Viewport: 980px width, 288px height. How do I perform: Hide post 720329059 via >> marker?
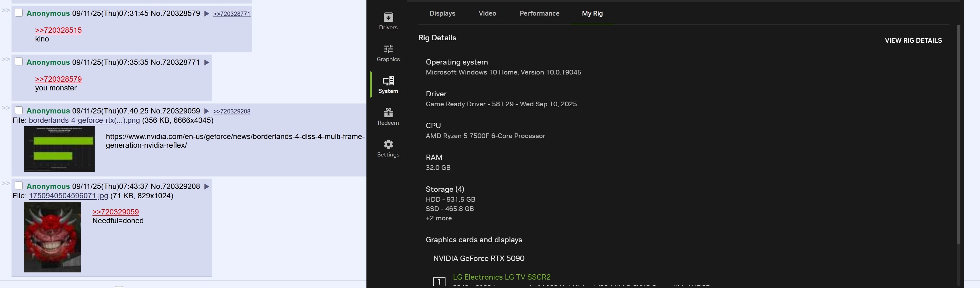(5, 108)
